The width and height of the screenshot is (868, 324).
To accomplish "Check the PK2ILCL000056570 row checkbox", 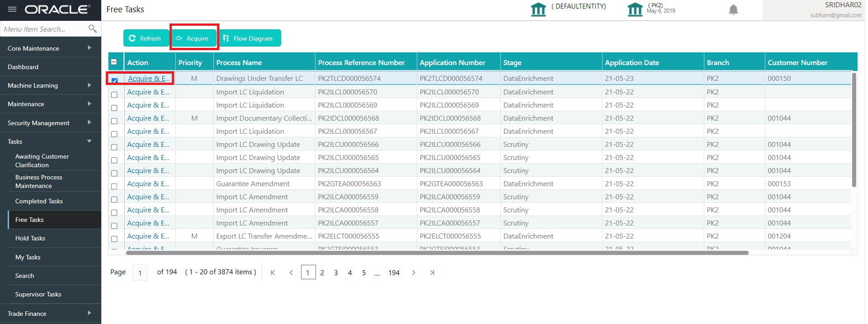I will tap(114, 94).
